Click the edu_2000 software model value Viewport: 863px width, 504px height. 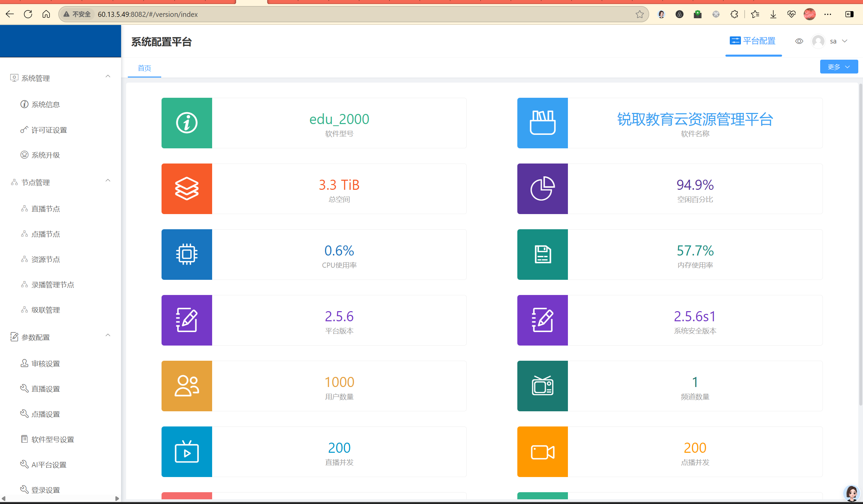pos(339,119)
